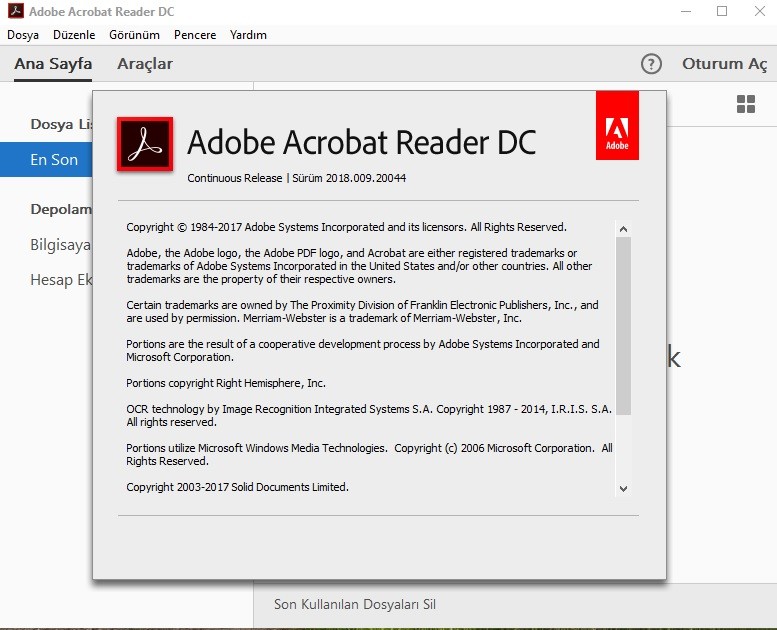Maximize the Acrobat Reader window

722,11
